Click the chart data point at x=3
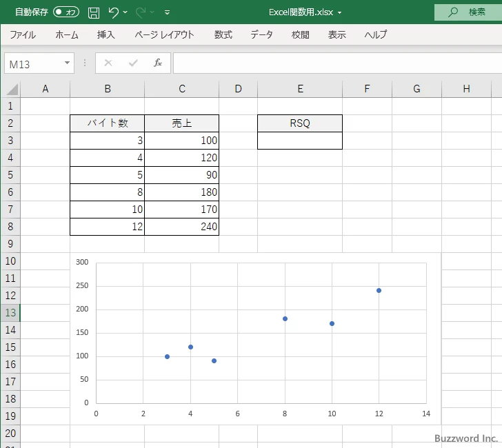 (167, 356)
